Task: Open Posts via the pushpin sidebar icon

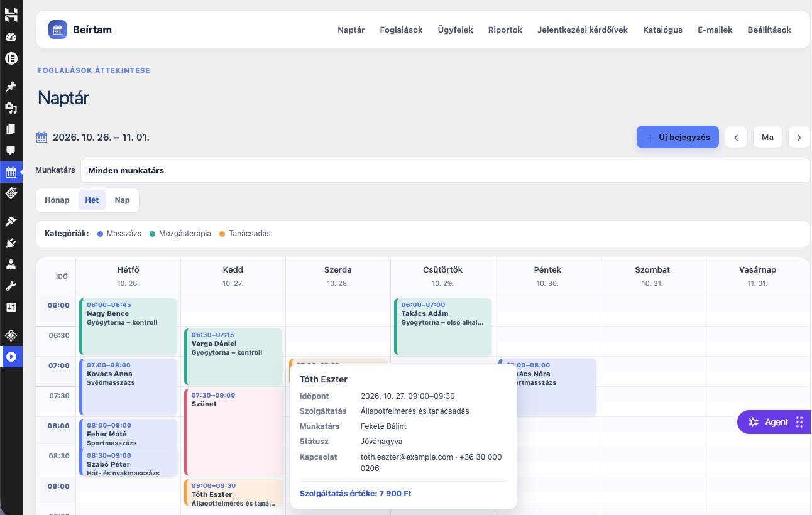Action: pyautogui.click(x=11, y=86)
